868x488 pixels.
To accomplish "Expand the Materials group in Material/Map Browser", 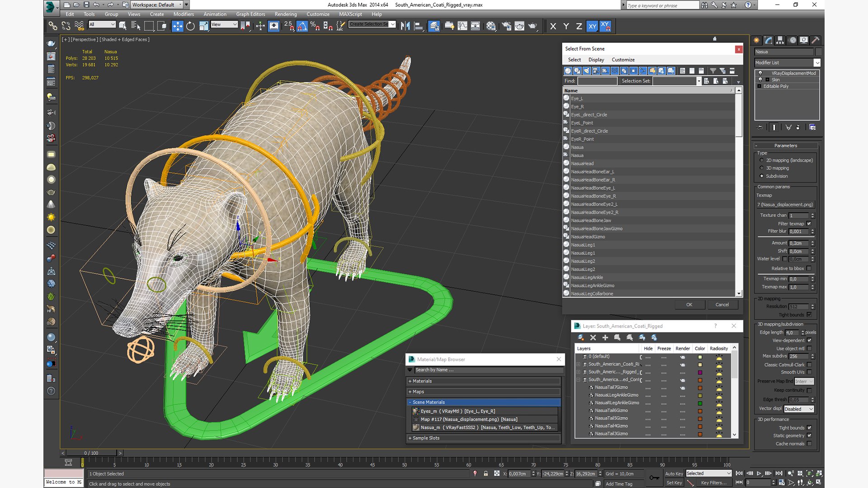I will pyautogui.click(x=484, y=381).
